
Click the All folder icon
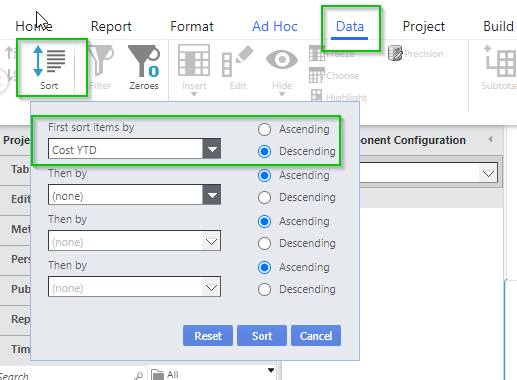pyautogui.click(x=157, y=375)
